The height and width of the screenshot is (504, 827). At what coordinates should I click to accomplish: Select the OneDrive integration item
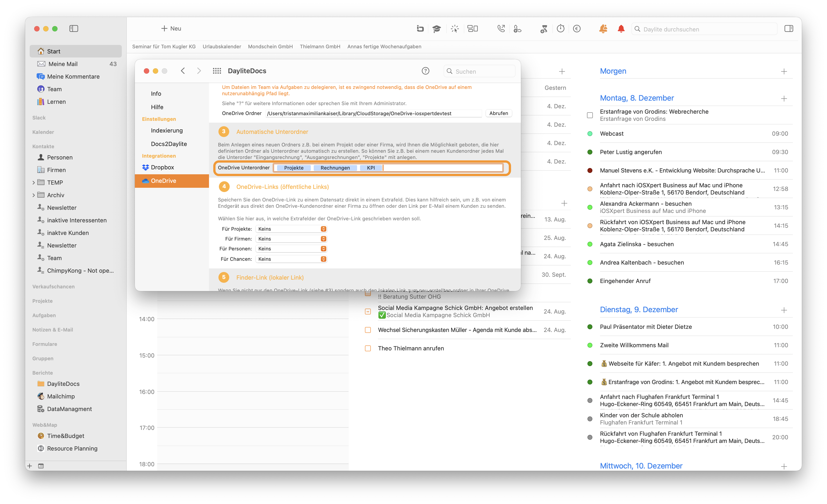coord(172,181)
